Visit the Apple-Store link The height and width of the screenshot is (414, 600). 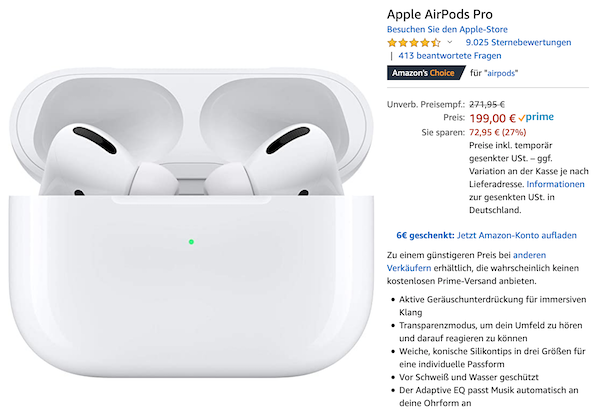point(447,29)
